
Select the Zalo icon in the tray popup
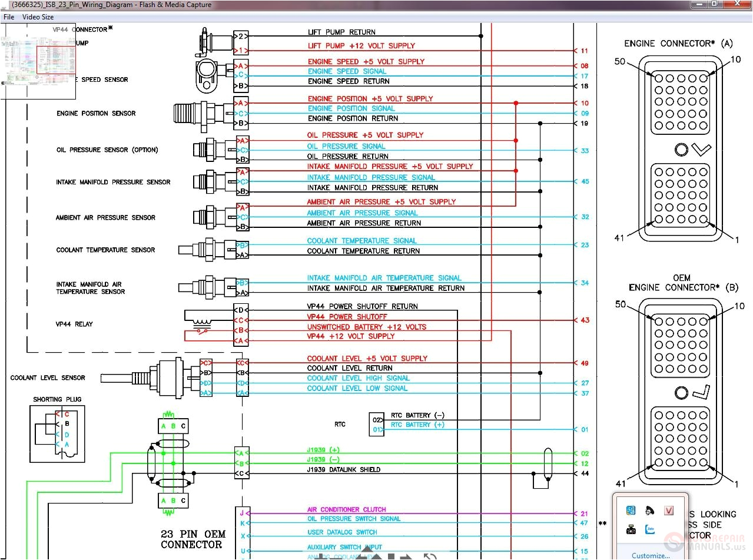650,529
